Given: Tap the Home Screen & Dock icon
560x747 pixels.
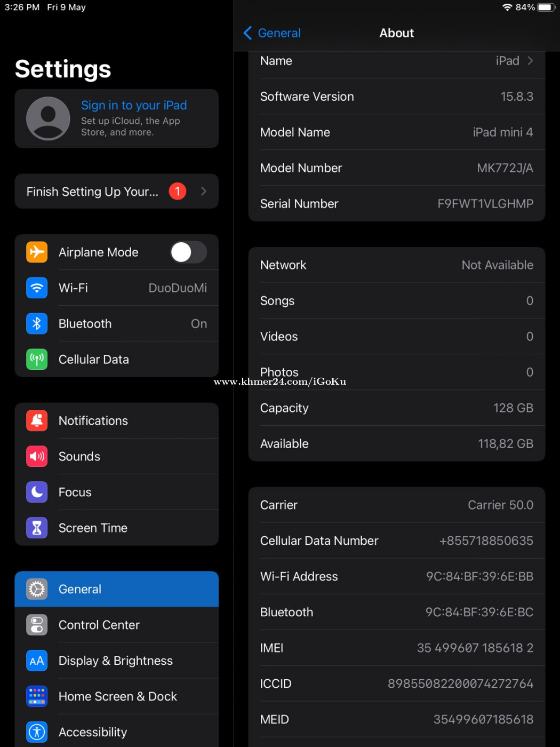Looking at the screenshot, I should [37, 696].
